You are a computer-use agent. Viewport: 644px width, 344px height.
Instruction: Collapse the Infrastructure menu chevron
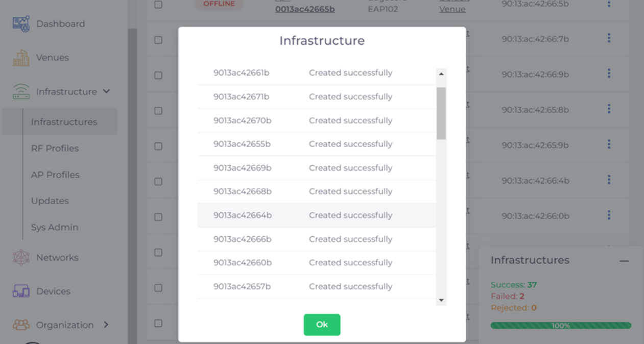pyautogui.click(x=106, y=91)
